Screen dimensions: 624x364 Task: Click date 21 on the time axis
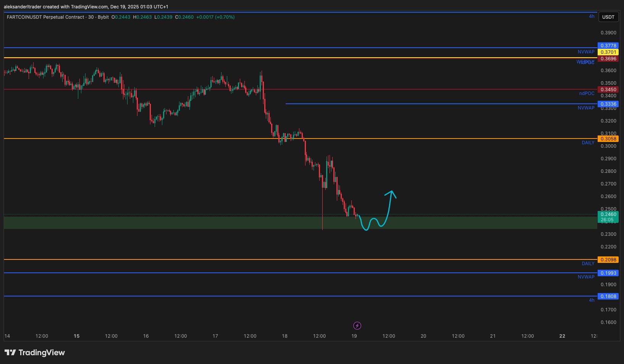[x=493, y=336]
